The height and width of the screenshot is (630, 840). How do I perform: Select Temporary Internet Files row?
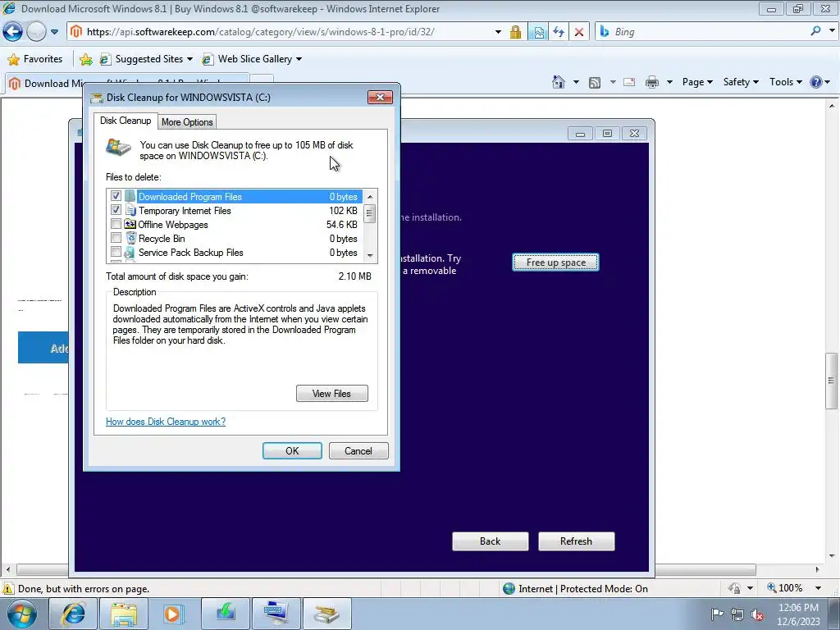pos(235,211)
